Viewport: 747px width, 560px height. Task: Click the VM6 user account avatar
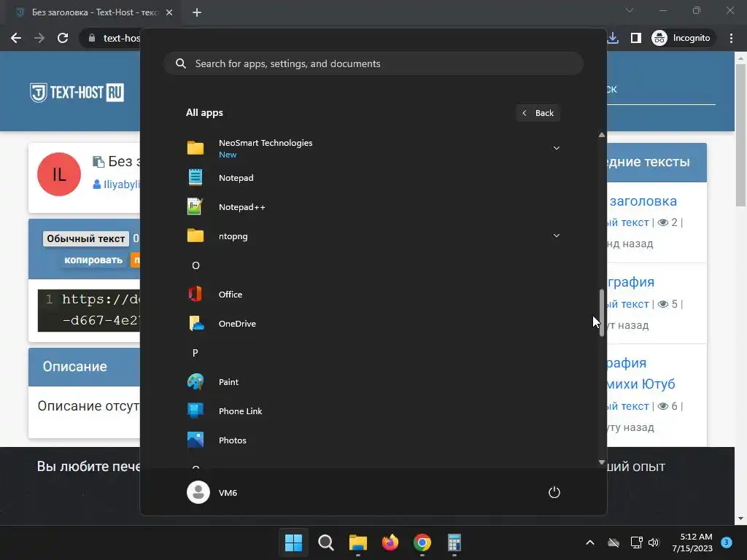pos(198,492)
